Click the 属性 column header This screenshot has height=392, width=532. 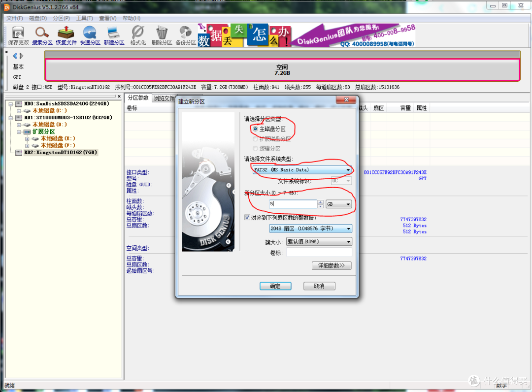click(421, 108)
